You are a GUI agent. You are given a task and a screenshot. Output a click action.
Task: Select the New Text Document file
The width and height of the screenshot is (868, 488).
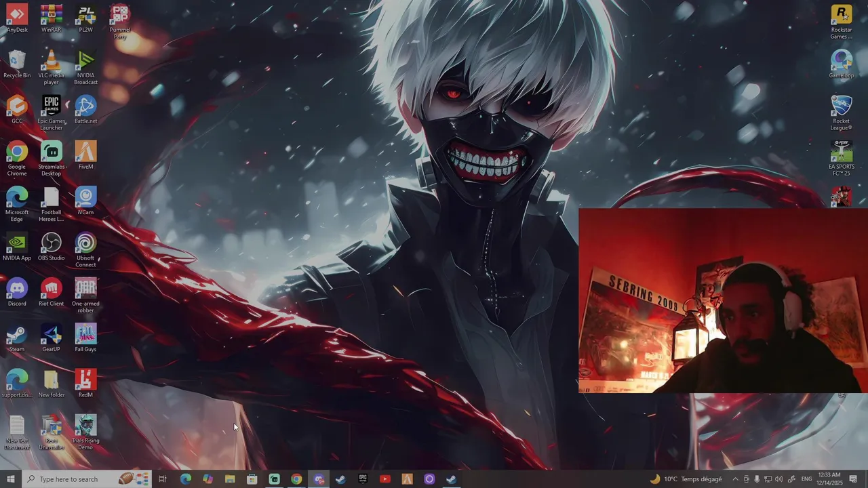coord(17,432)
